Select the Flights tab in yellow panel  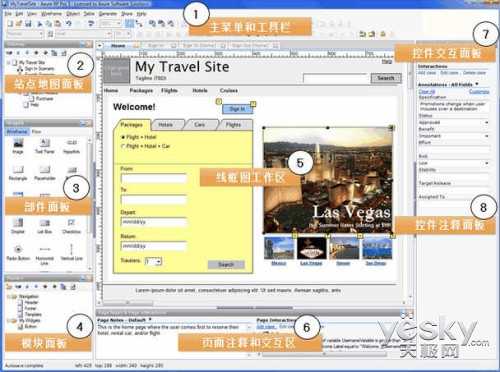coord(234,125)
